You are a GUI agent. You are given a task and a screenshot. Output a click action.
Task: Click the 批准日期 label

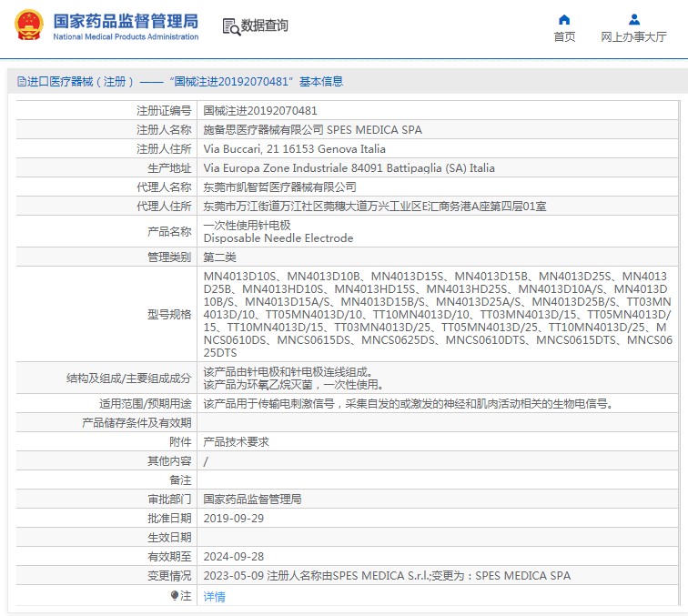(x=169, y=519)
